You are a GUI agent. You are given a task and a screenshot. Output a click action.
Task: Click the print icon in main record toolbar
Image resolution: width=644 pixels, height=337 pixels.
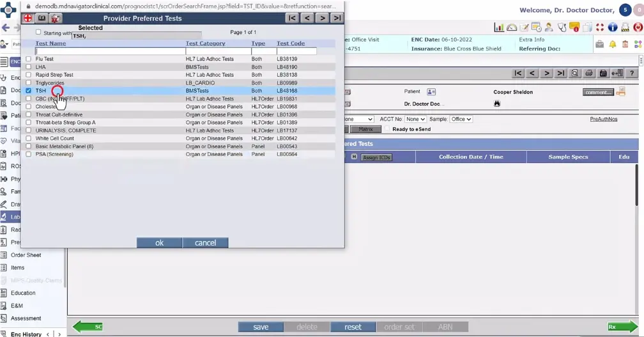(589, 73)
